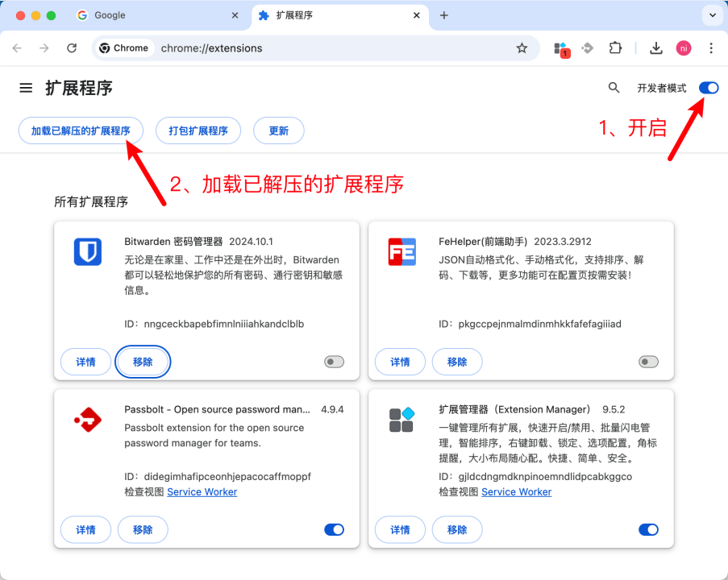Open the Extensions puzzle-piece menu
728x580 pixels.
(615, 48)
